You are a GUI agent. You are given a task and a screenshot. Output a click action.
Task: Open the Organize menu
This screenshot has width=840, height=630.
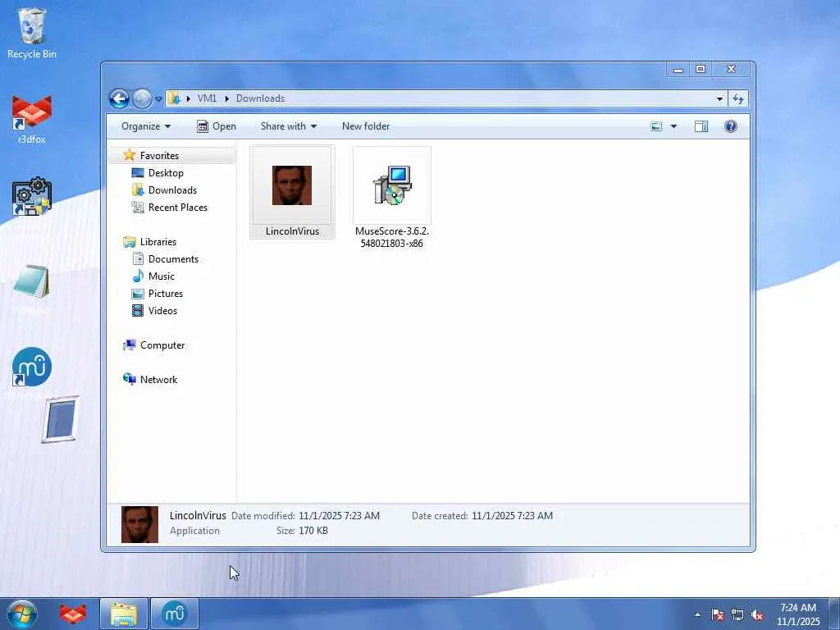tap(146, 126)
